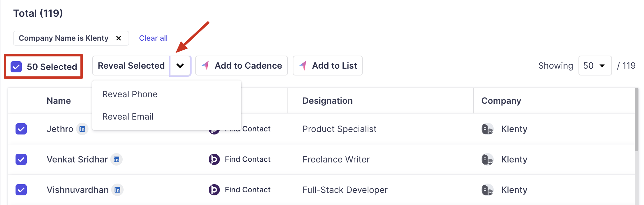The width and height of the screenshot is (644, 205).
Task: Click the LinkedIn icon beside Vishnuvardhan
Action: coord(117,190)
